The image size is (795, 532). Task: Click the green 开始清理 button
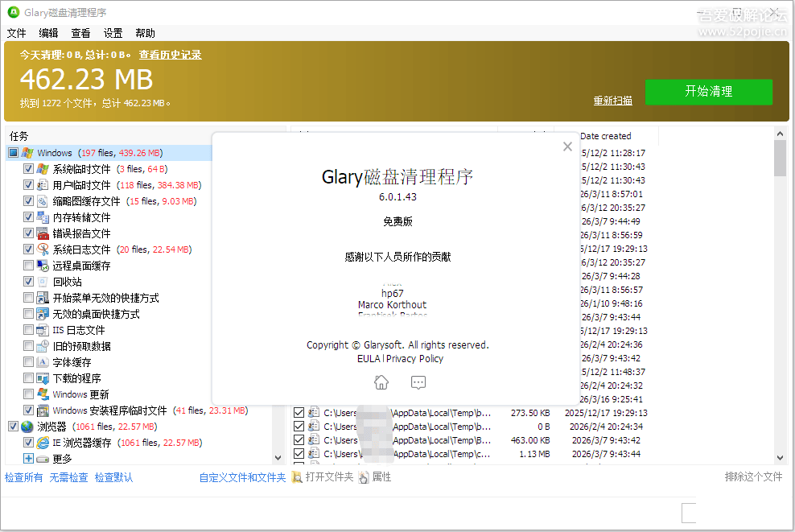pos(708,92)
